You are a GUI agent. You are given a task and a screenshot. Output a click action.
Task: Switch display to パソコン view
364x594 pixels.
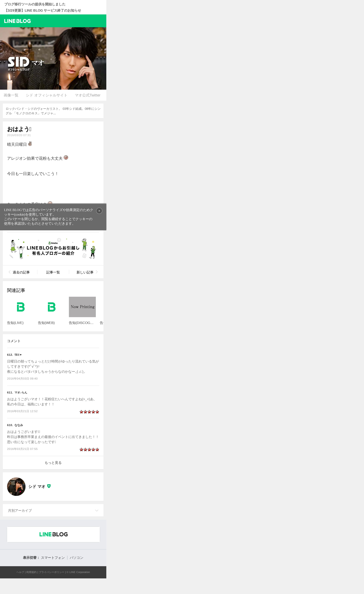[76, 558]
